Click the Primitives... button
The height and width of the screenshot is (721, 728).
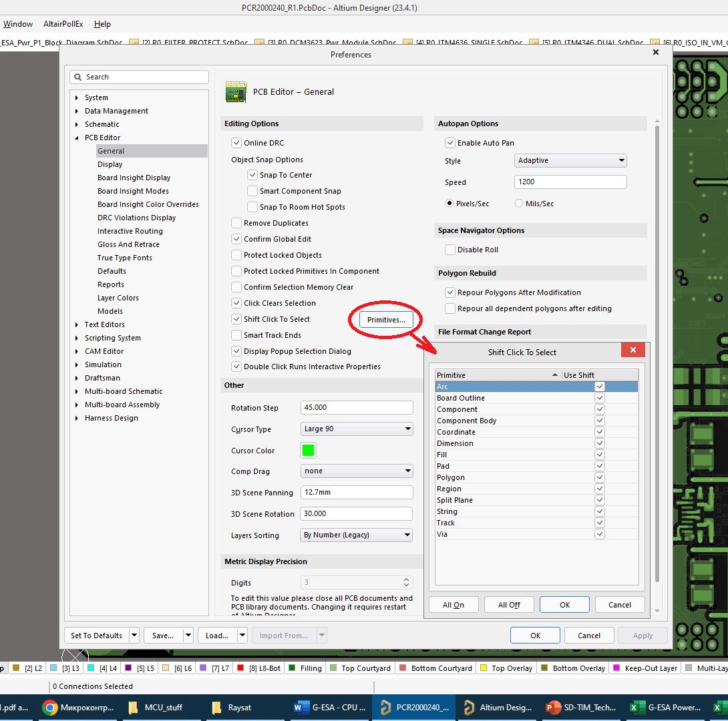[386, 320]
